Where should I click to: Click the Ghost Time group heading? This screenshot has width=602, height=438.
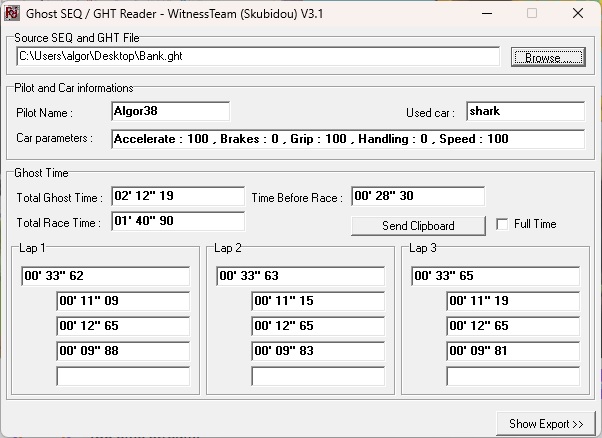[x=41, y=173]
